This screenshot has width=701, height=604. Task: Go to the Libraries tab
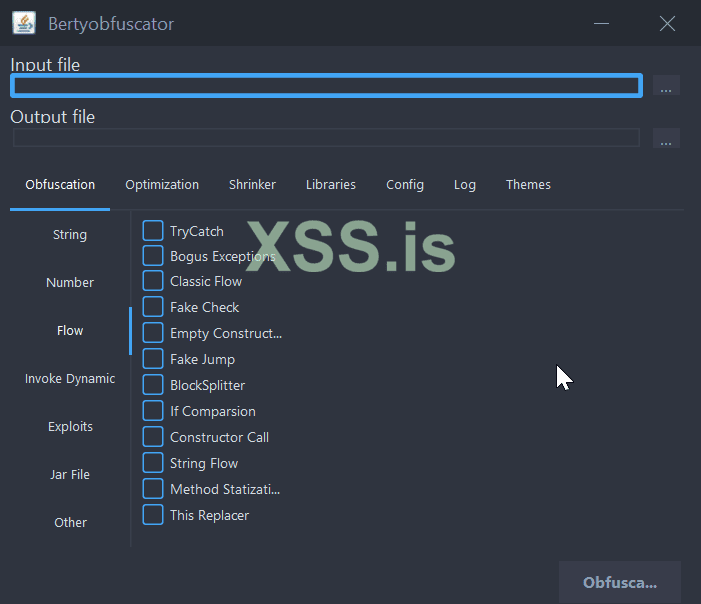coord(331,185)
